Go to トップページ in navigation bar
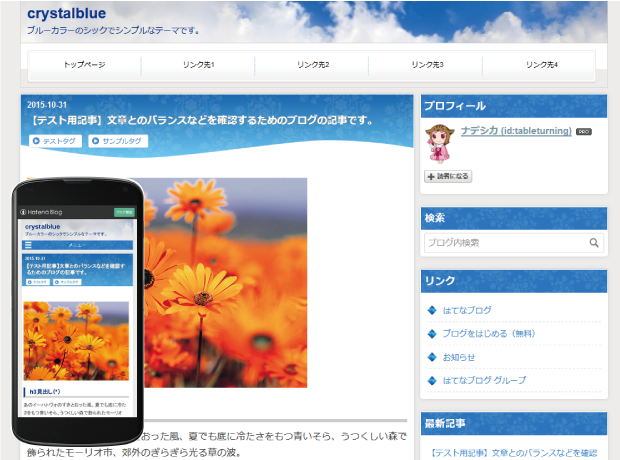The image size is (620, 460). coord(85,64)
